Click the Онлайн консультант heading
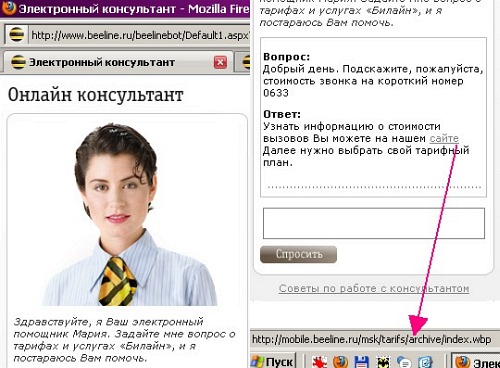500x368 pixels. tap(96, 94)
